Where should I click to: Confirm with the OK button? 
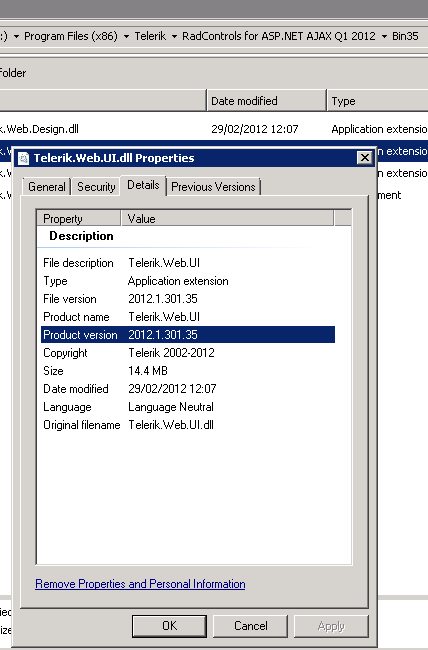point(169,626)
